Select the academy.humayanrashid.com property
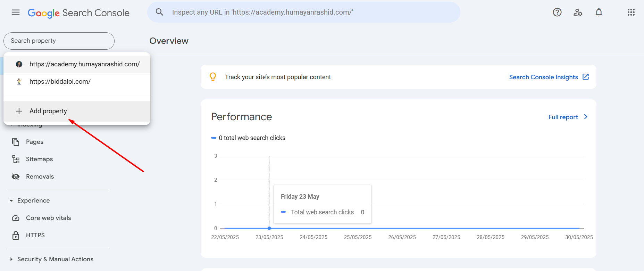644x271 pixels. click(84, 64)
